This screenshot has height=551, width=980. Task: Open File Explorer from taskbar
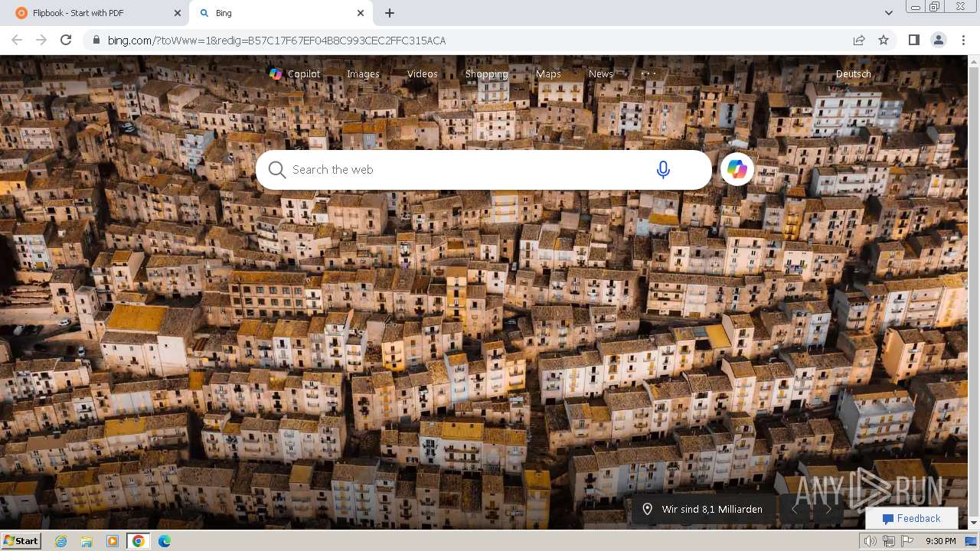(87, 541)
